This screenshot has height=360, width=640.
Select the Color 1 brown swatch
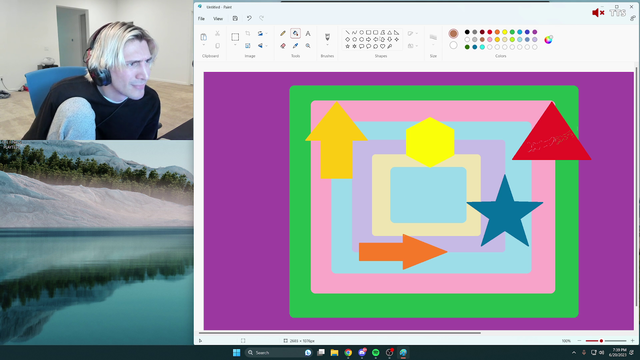(x=453, y=33)
